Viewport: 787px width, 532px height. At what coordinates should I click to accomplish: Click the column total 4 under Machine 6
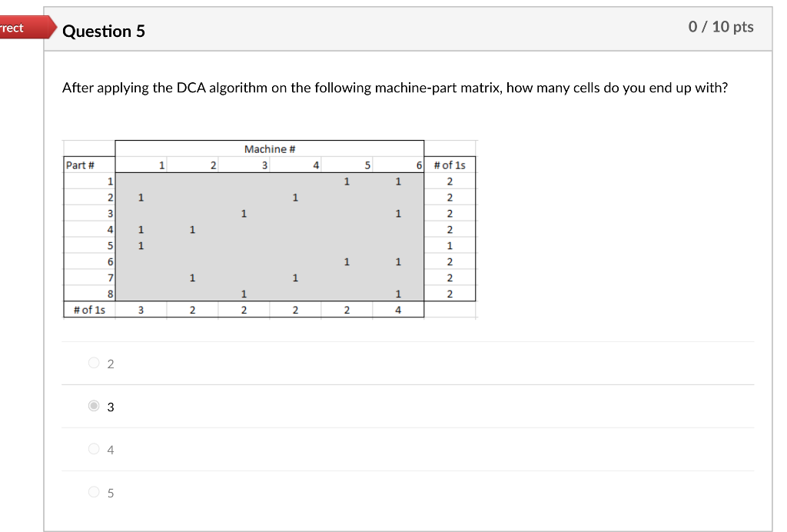(x=398, y=310)
